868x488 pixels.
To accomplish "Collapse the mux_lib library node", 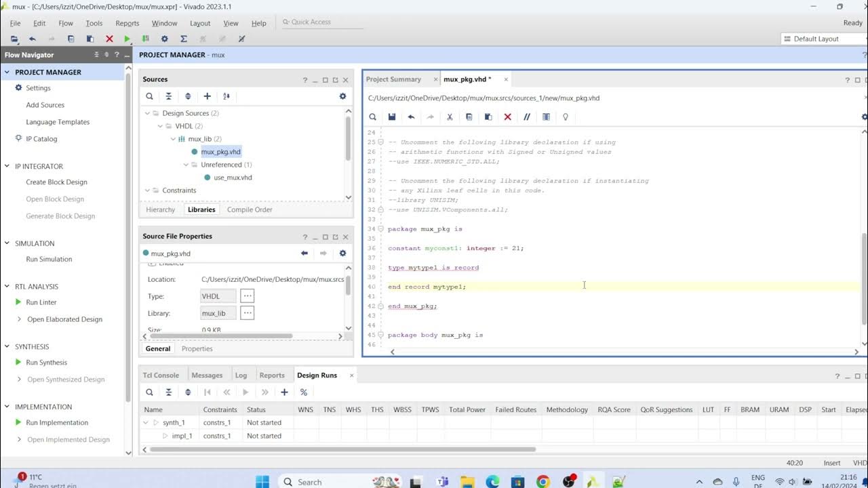I will pyautogui.click(x=173, y=139).
